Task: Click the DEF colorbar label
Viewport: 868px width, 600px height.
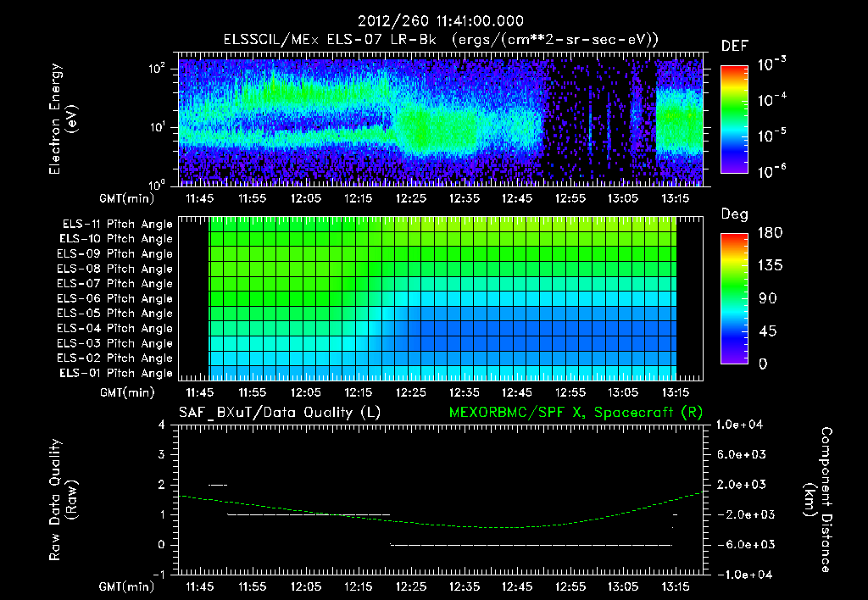Action: [735, 46]
